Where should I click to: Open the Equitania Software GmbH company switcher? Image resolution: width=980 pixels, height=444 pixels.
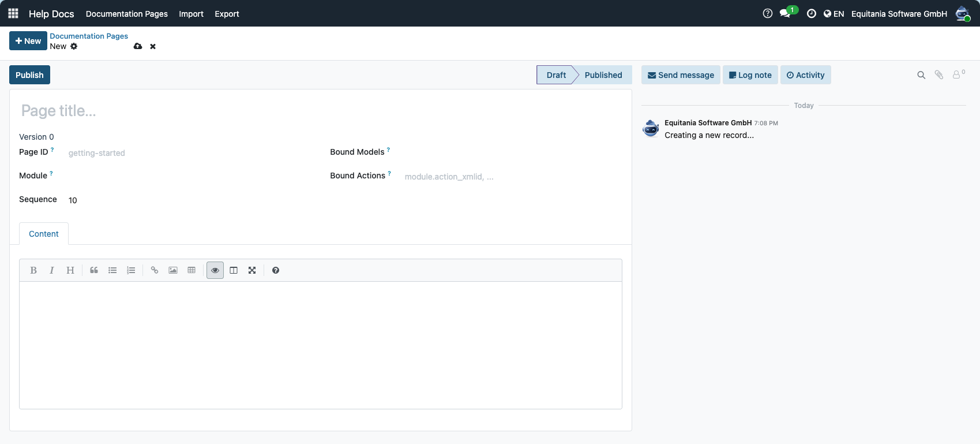[899, 13]
